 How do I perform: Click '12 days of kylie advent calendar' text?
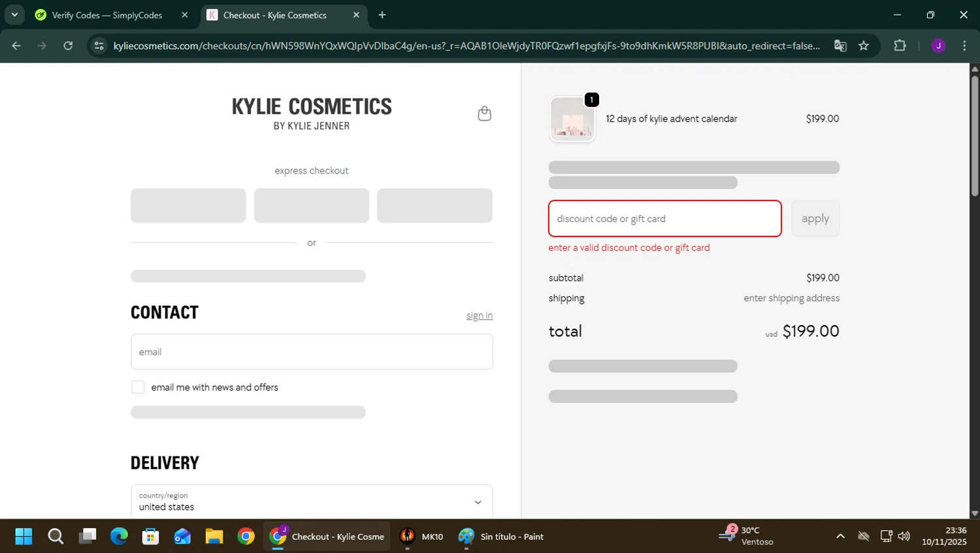(x=672, y=119)
